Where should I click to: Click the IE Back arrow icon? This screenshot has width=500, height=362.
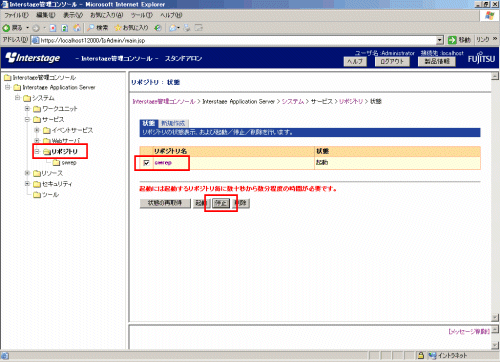pos(6,28)
